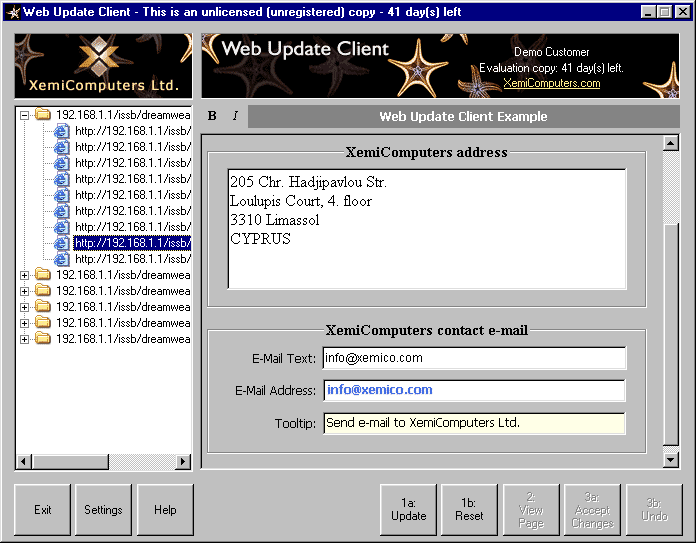Image resolution: width=696 pixels, height=543 pixels.
Task: Expand the bottom-most collapsed folder in tree
Action: [25, 339]
